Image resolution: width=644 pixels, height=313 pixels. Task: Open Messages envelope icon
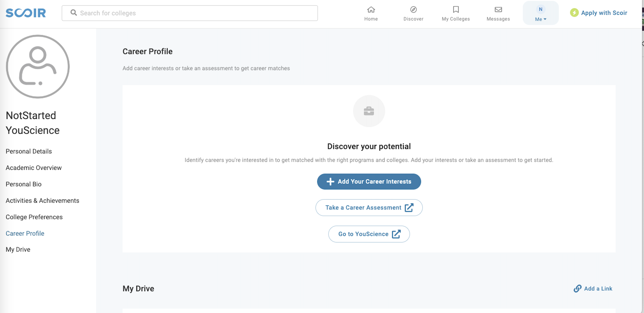point(498,10)
